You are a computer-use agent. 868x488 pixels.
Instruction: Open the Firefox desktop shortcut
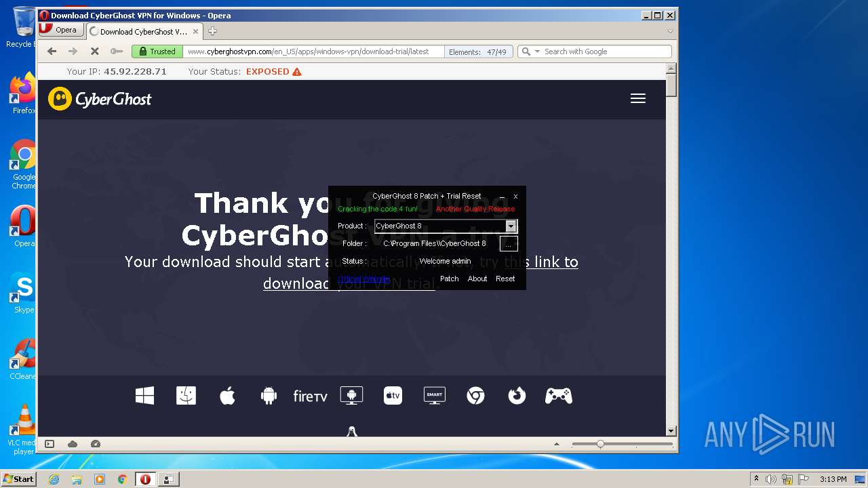23,94
